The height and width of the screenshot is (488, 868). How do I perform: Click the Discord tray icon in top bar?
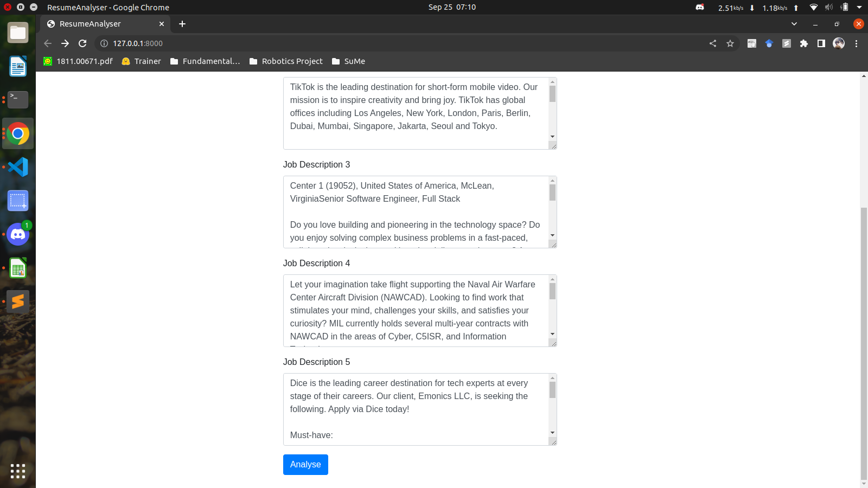tap(700, 8)
